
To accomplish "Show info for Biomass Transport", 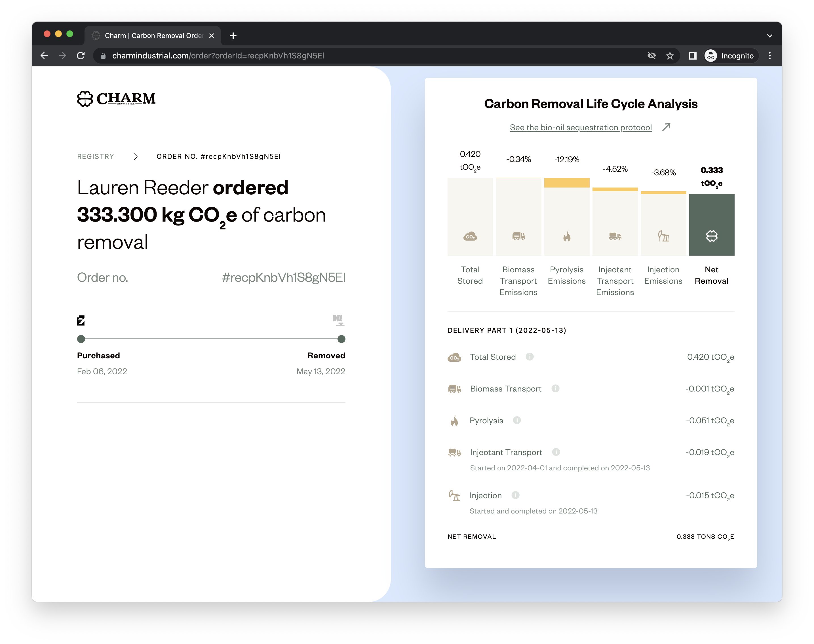I will [x=555, y=388].
